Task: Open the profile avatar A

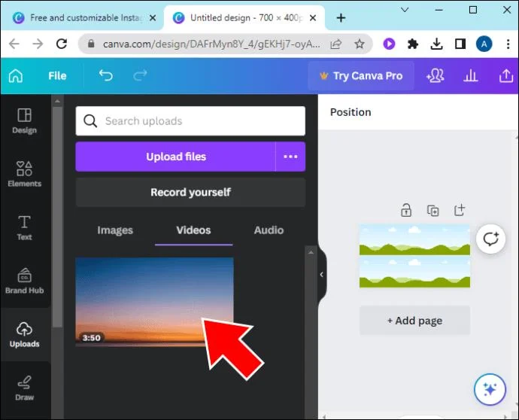Action: point(484,44)
